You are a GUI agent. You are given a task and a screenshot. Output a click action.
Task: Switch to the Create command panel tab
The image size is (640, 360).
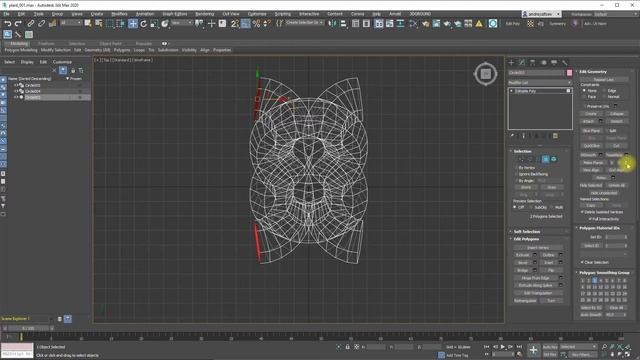click(511, 62)
